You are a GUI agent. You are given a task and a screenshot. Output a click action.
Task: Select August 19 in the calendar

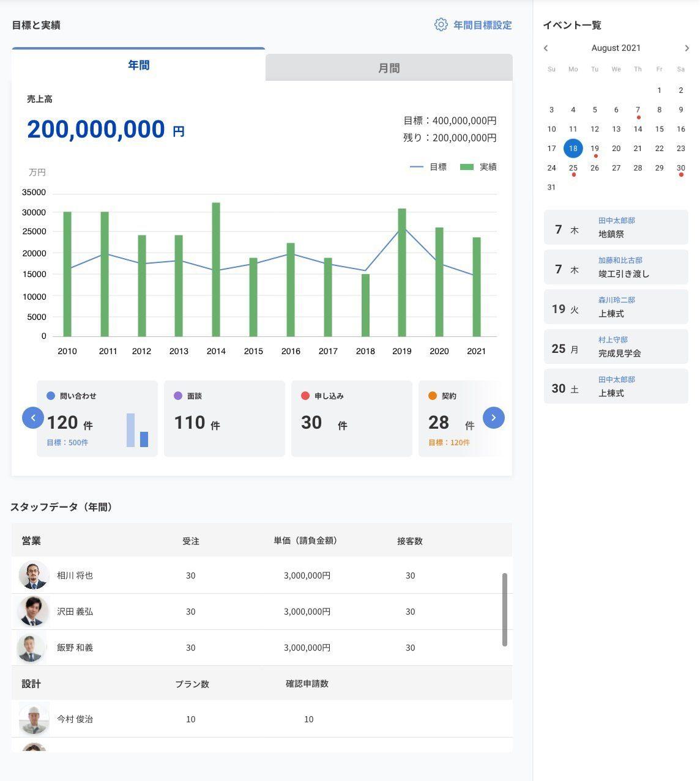(595, 149)
